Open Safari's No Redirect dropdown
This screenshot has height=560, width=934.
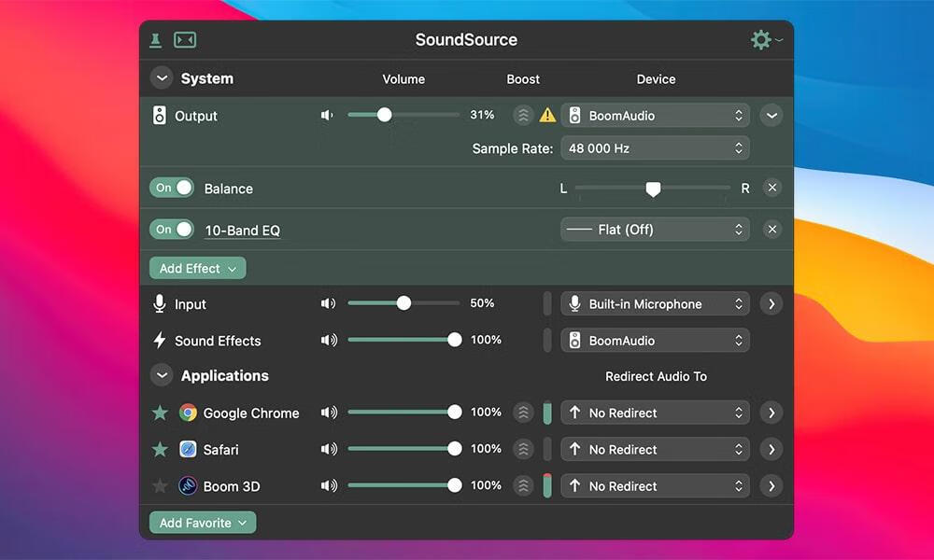coord(655,449)
